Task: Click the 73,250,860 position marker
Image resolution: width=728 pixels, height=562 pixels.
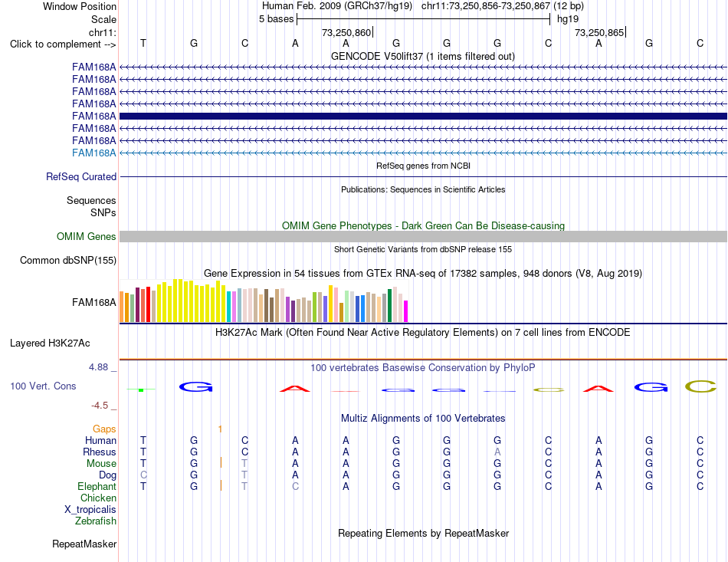Action: [347, 32]
